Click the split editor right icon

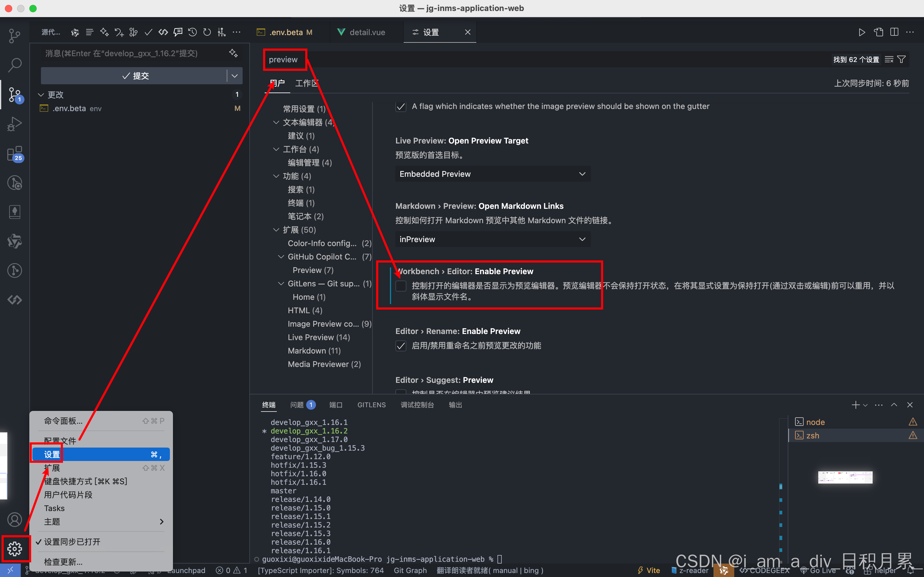[x=894, y=32]
